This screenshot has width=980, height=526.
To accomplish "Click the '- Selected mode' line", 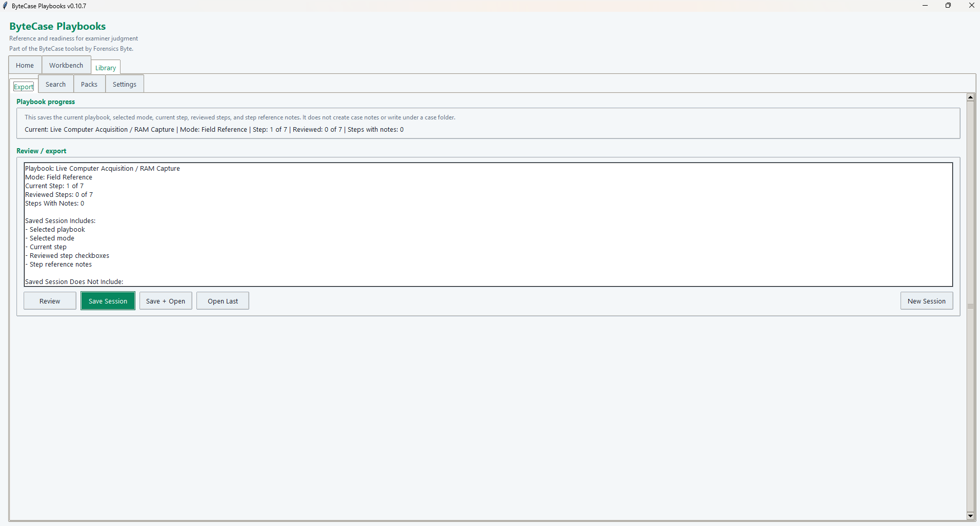I will tap(50, 238).
